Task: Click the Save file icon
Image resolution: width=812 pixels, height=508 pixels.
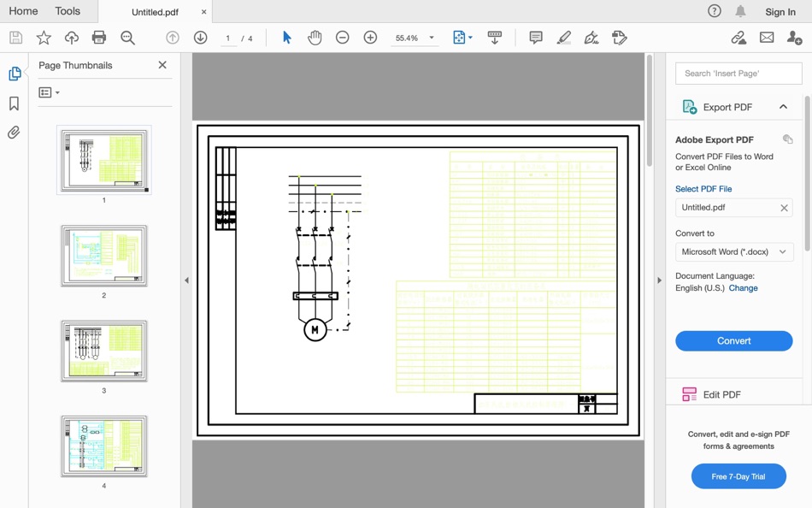Action: pos(15,38)
